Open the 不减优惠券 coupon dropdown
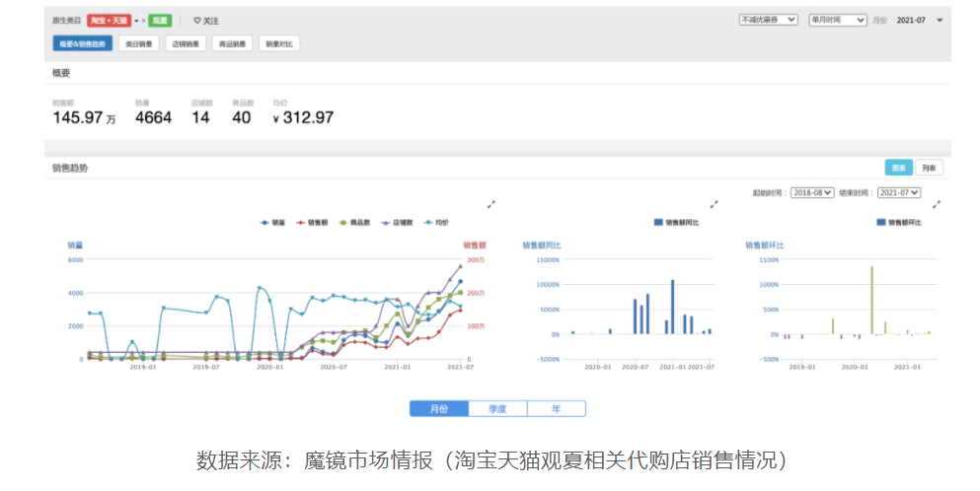This screenshot has height=491, width=980. (769, 20)
